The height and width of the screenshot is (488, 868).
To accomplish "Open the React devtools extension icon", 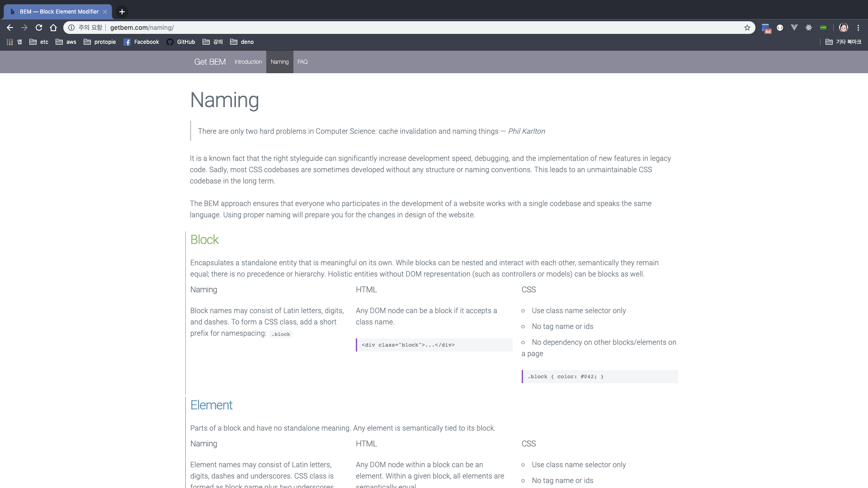I will tap(809, 28).
